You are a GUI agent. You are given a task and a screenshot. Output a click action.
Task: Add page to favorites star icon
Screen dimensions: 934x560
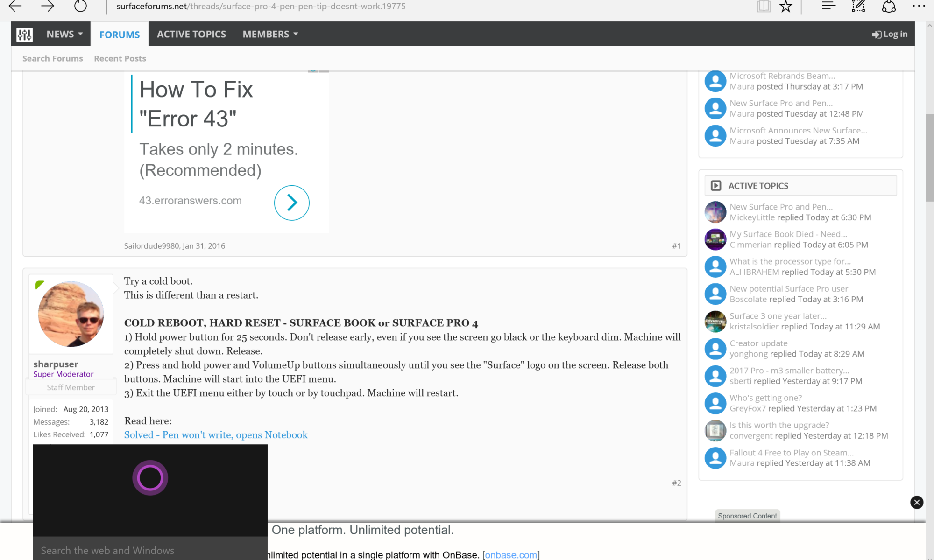(786, 6)
